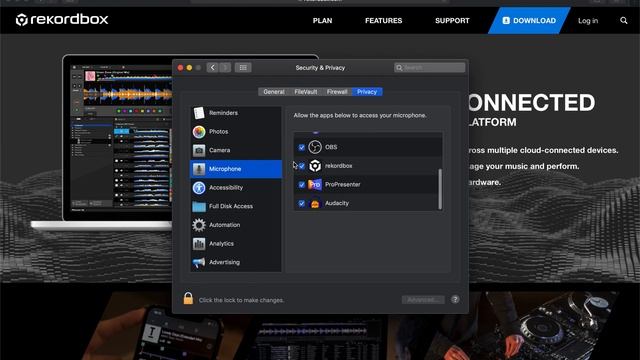The image size is (640, 360).
Task: Switch to the General tab
Action: 273,92
